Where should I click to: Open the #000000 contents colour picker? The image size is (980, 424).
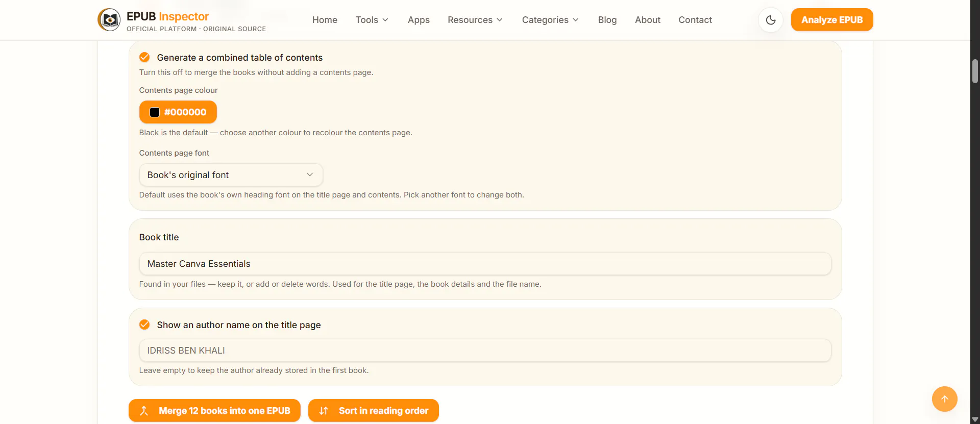tap(178, 112)
